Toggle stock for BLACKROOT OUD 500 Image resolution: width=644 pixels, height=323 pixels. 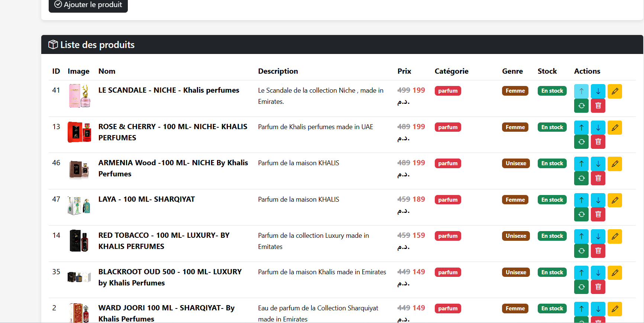581,287
